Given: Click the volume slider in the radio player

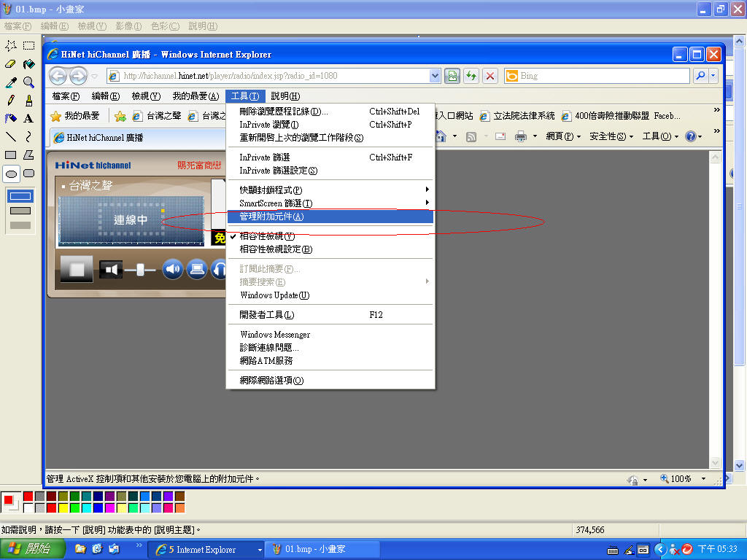Looking at the screenshot, I should [x=140, y=270].
